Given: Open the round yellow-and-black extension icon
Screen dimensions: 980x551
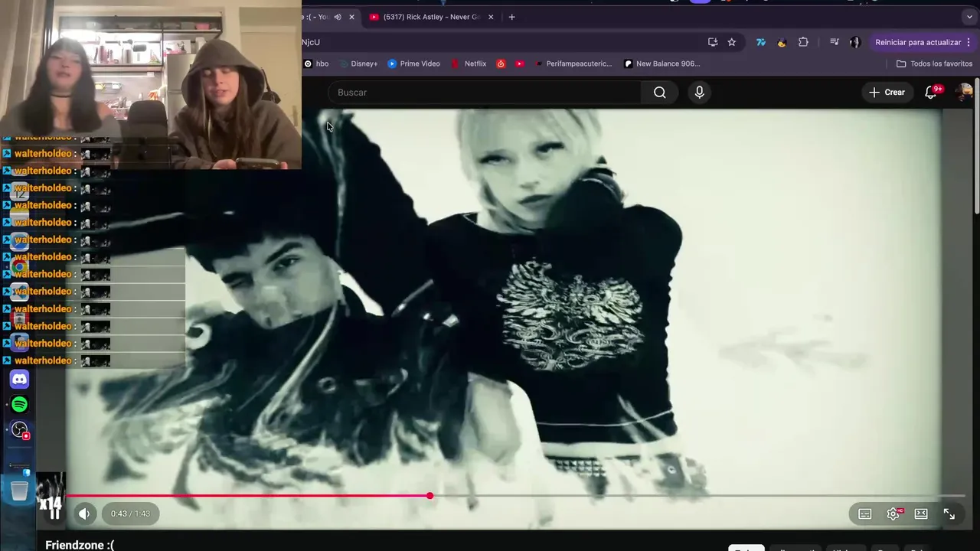Looking at the screenshot, I should (782, 42).
